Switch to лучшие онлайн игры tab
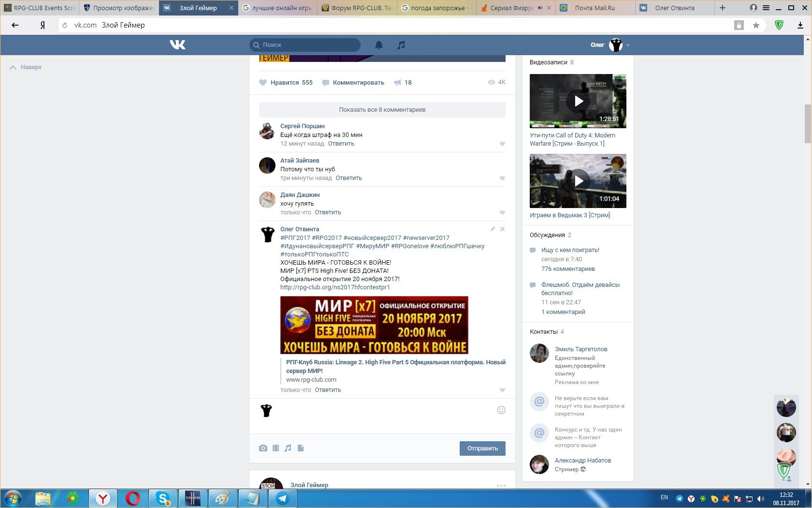This screenshot has height=508, width=812. pos(277,8)
